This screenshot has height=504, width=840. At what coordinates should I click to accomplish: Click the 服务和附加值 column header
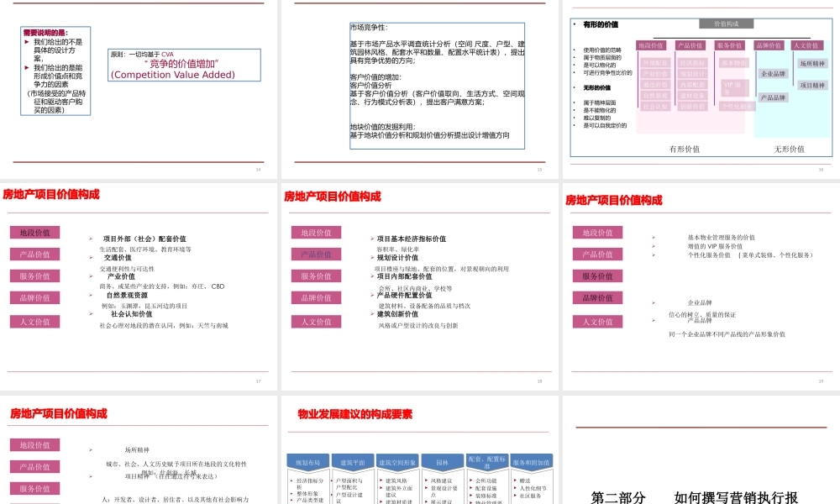coord(531,462)
